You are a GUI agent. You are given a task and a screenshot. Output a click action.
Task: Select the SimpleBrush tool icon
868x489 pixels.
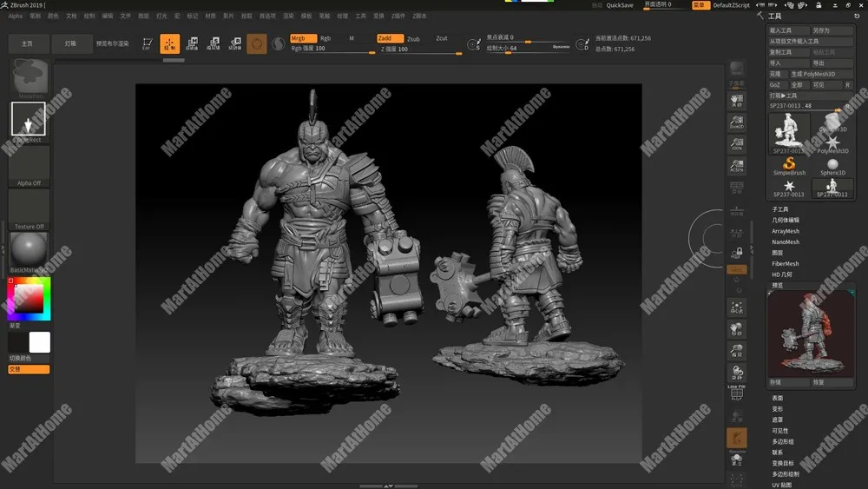pyautogui.click(x=789, y=166)
